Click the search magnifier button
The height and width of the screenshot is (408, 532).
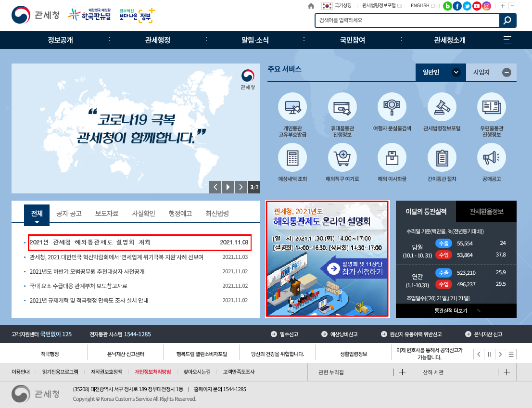(507, 20)
